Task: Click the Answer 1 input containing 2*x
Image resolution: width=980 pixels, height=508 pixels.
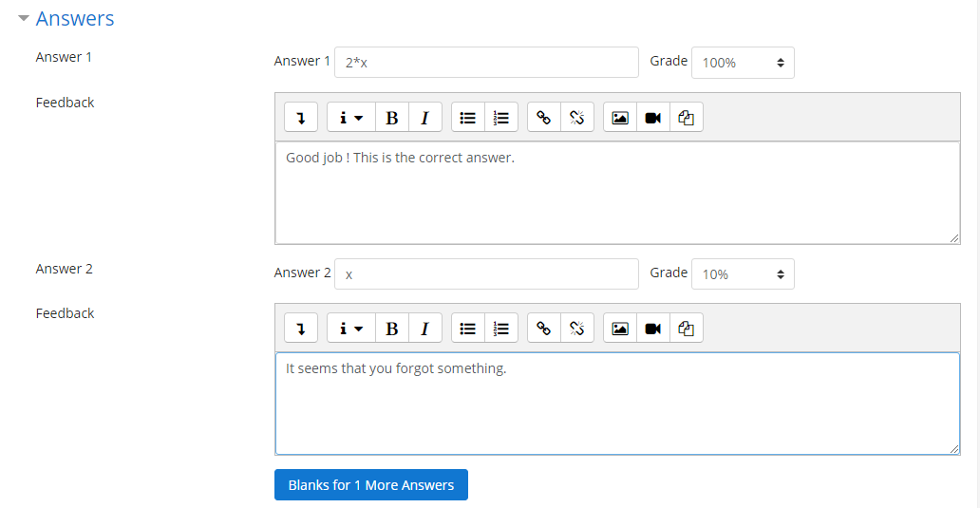Action: [x=486, y=63]
